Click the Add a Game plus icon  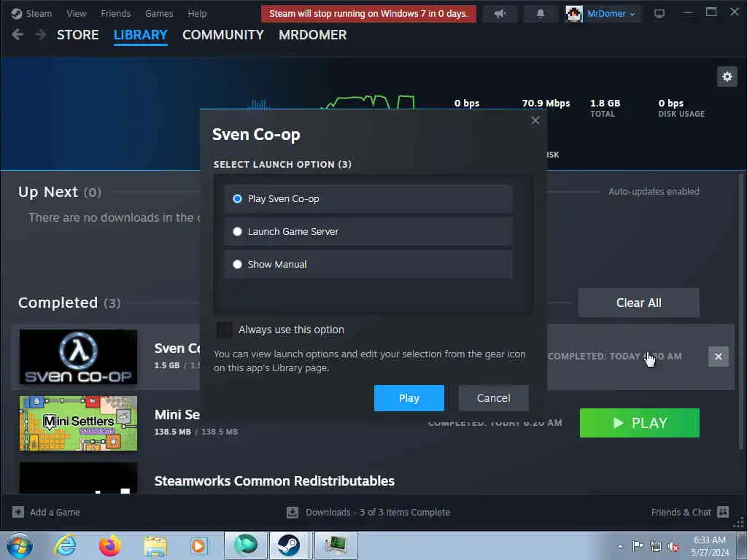(x=18, y=512)
